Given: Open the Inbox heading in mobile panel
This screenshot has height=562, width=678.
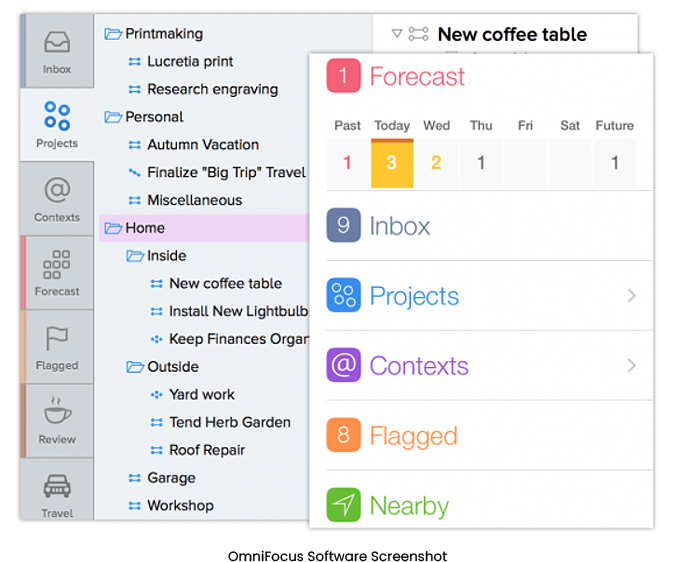Looking at the screenshot, I should coord(400,226).
